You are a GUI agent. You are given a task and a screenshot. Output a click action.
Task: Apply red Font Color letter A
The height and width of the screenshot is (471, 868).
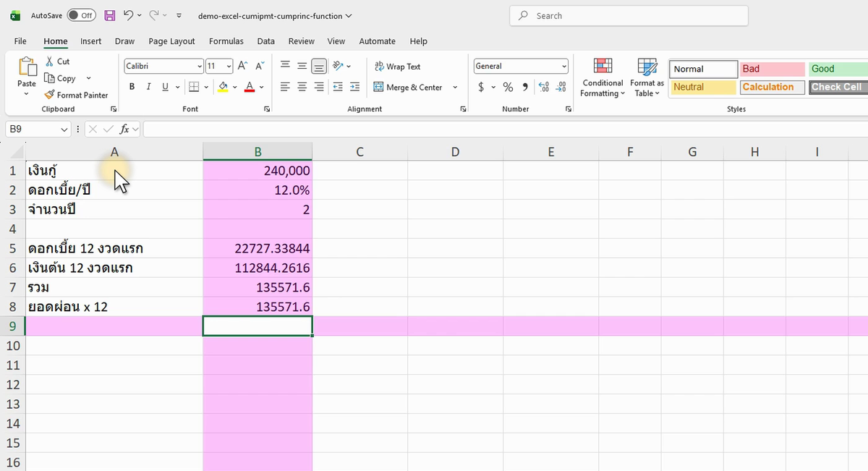(250, 87)
